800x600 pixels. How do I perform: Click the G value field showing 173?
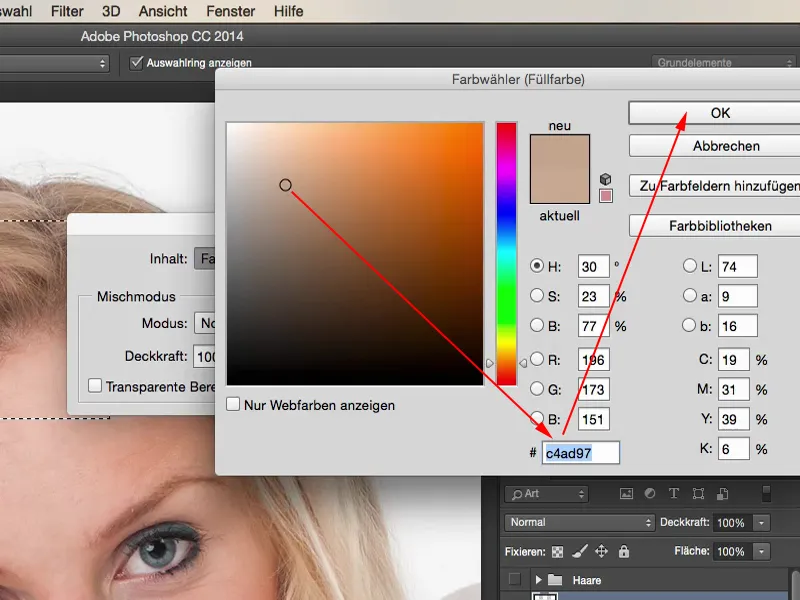593,389
